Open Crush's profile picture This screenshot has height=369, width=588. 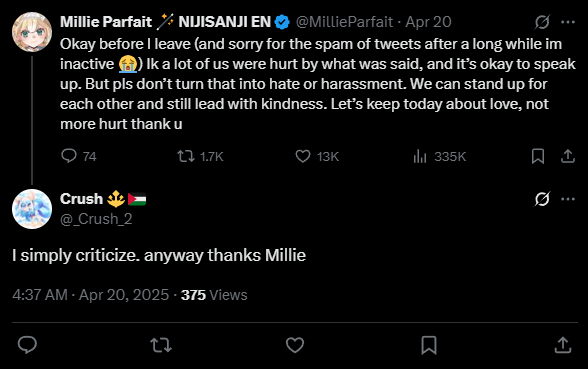32,209
